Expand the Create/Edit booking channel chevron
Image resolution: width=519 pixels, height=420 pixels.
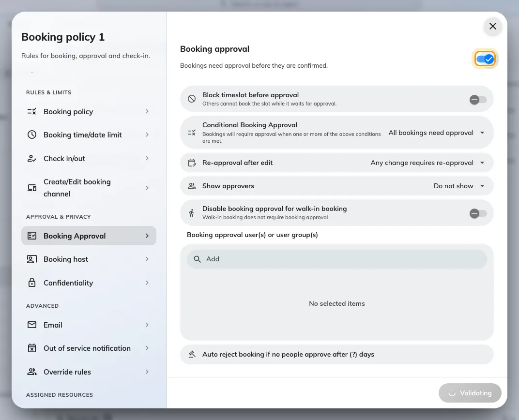(147, 188)
